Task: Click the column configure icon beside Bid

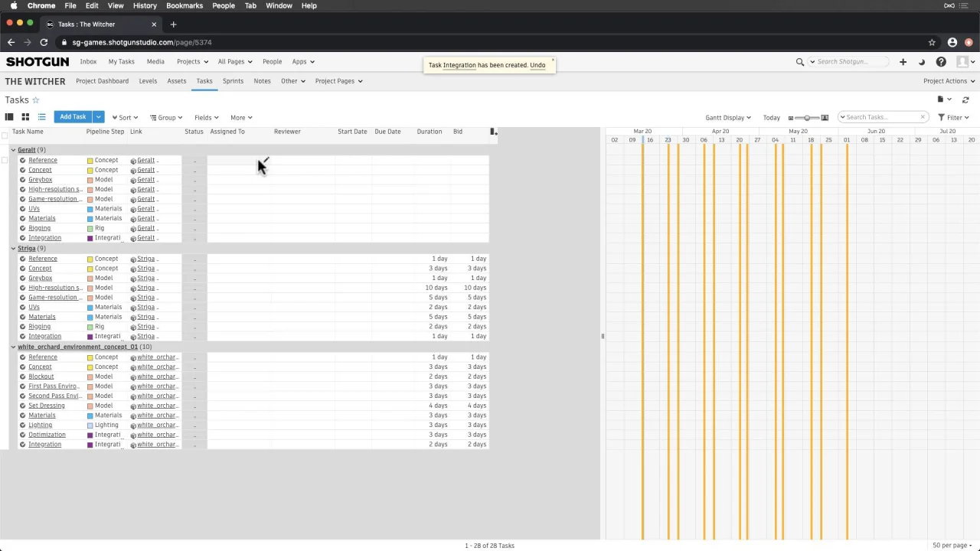Action: tap(493, 132)
